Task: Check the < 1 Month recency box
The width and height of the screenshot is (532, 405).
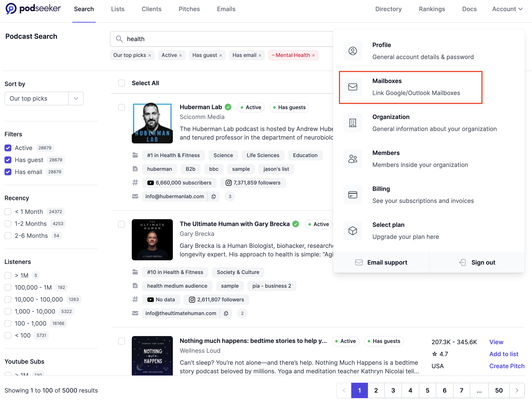Action: click(8, 212)
